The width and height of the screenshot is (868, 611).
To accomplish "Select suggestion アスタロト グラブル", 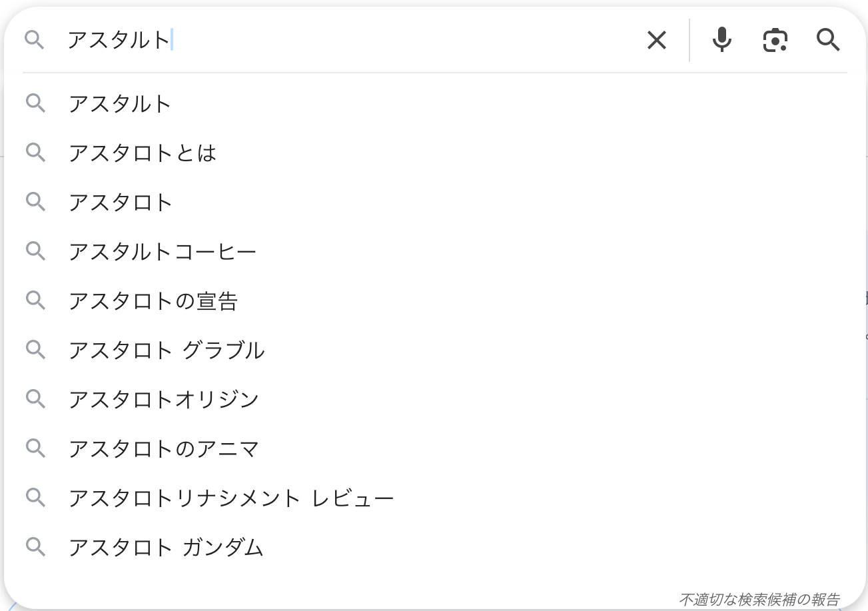I will click(167, 350).
